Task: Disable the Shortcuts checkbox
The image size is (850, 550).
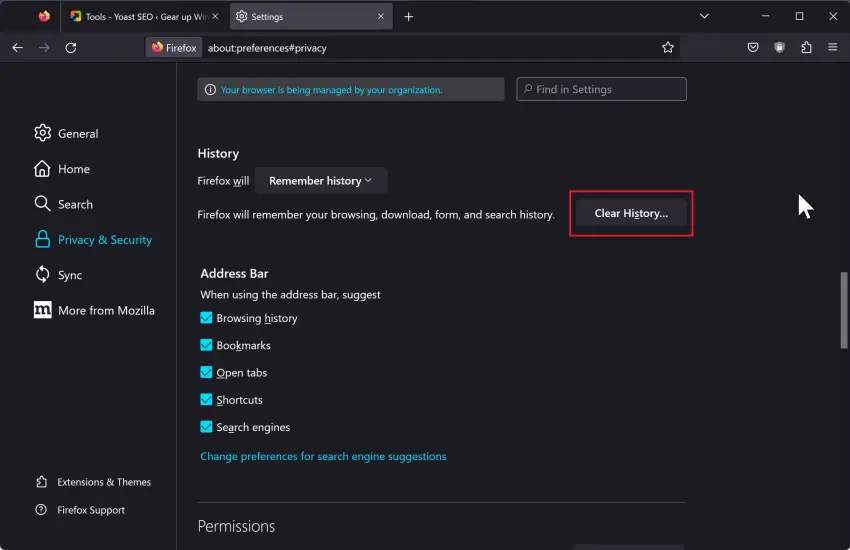Action: coord(206,399)
